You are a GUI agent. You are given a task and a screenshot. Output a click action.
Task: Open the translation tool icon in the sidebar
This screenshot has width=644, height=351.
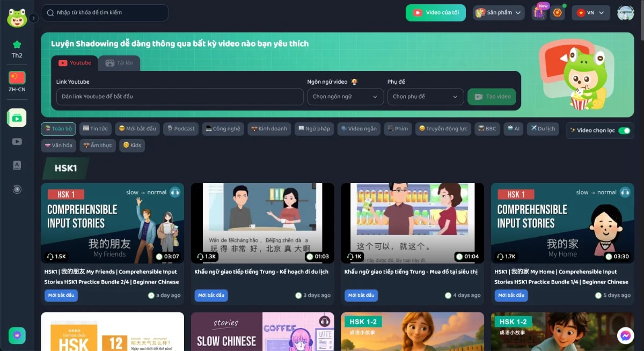pyautogui.click(x=16, y=165)
